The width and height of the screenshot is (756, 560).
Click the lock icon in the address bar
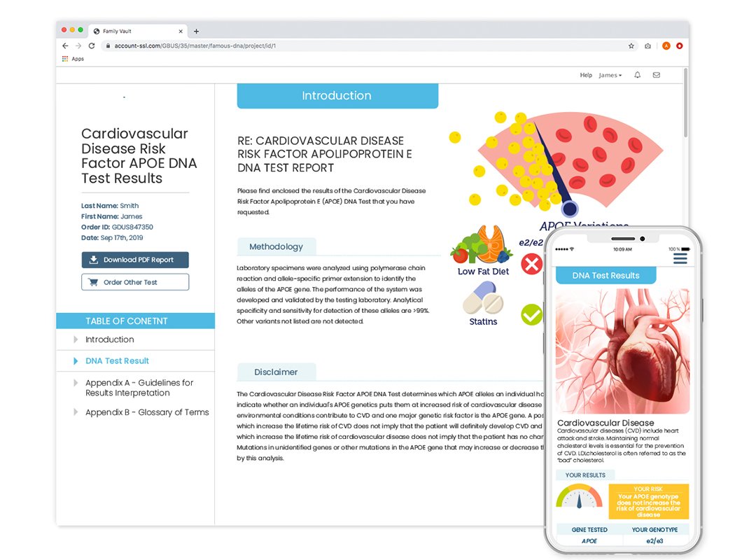(x=108, y=45)
